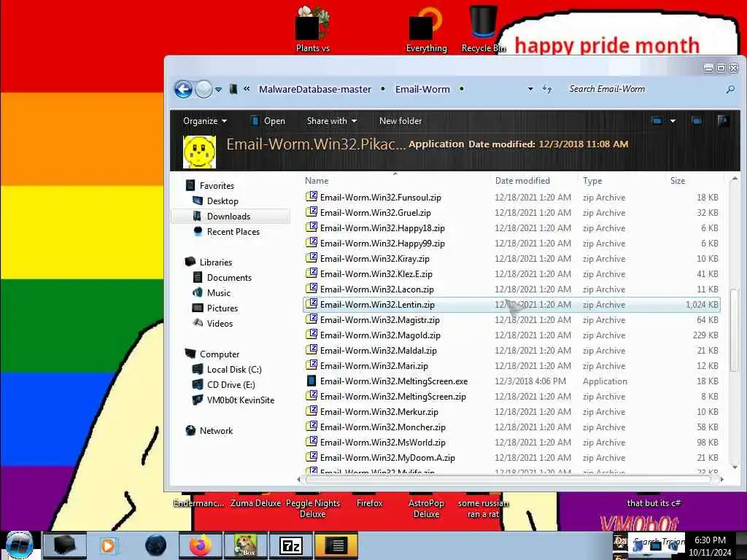Open address bar previous-locations dropdown arrow
The height and width of the screenshot is (560, 747).
pos(530,89)
